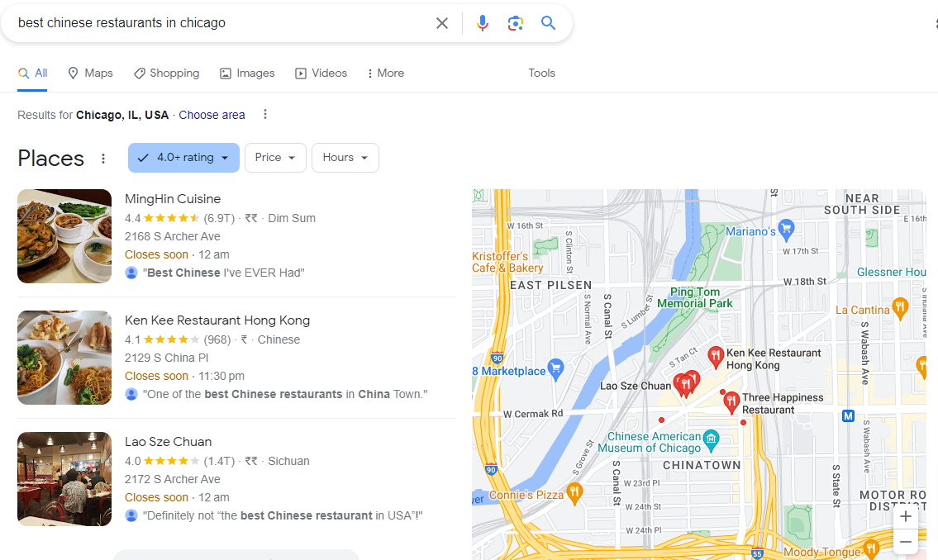The height and width of the screenshot is (560, 938).
Task: Click the Choose area link
Action: [212, 115]
